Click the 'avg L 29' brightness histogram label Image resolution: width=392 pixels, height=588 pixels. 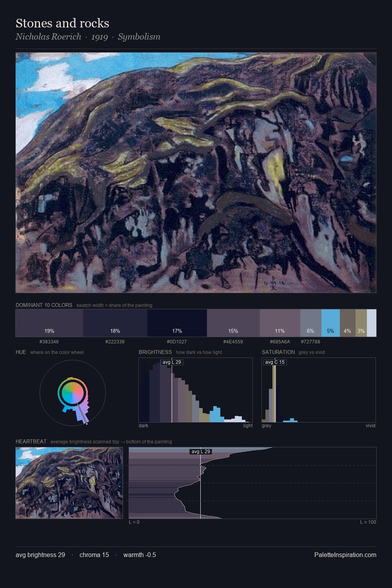tap(172, 362)
